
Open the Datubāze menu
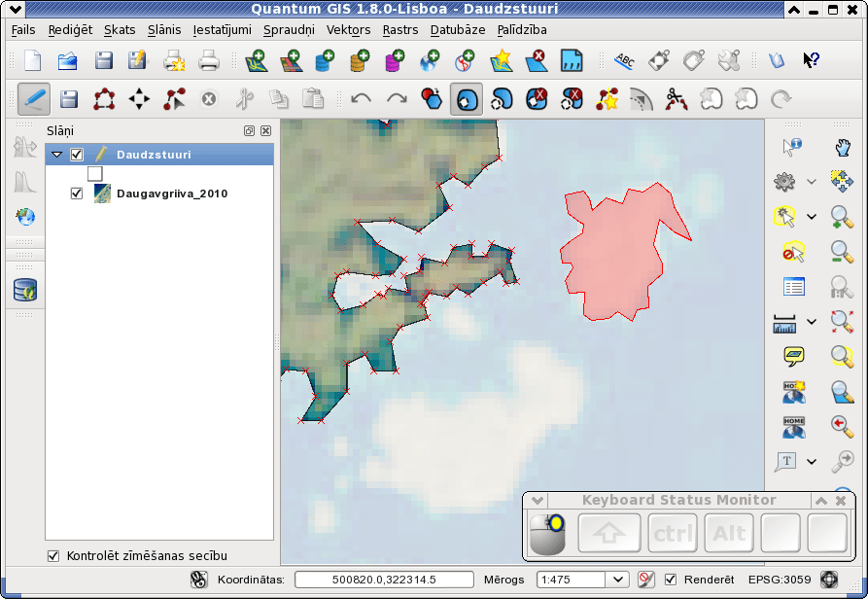click(458, 30)
